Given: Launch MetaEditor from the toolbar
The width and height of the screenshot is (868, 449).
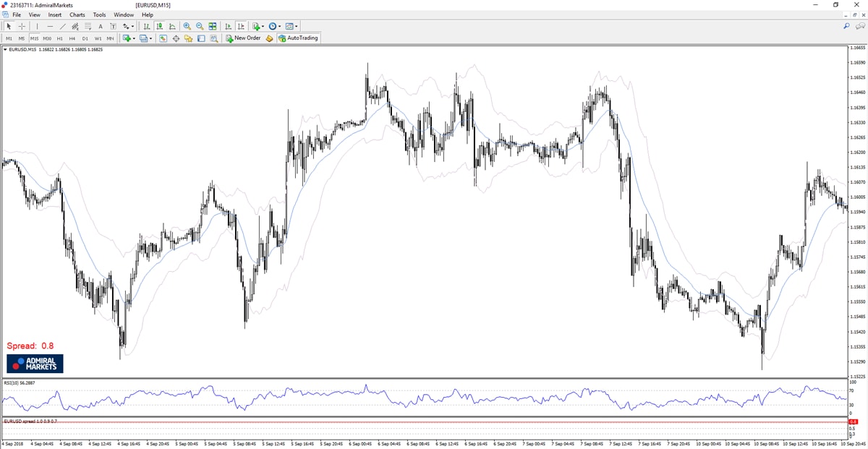Looking at the screenshot, I should (x=269, y=38).
